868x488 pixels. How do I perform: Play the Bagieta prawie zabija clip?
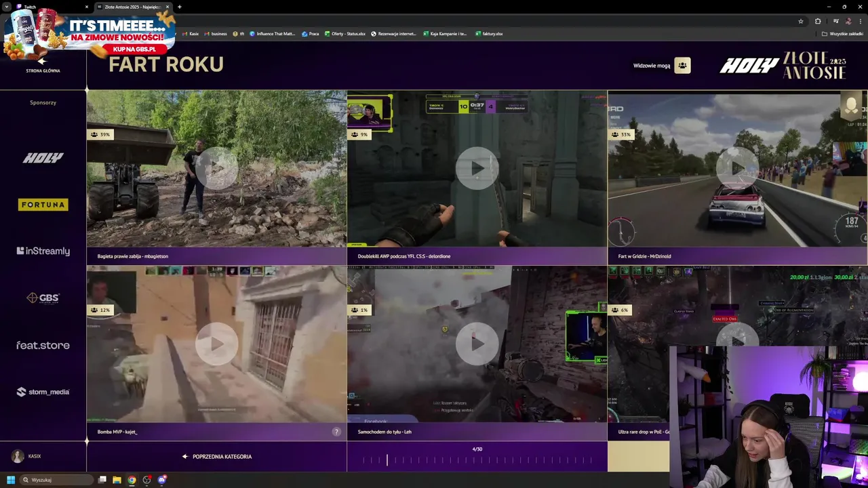coord(216,169)
